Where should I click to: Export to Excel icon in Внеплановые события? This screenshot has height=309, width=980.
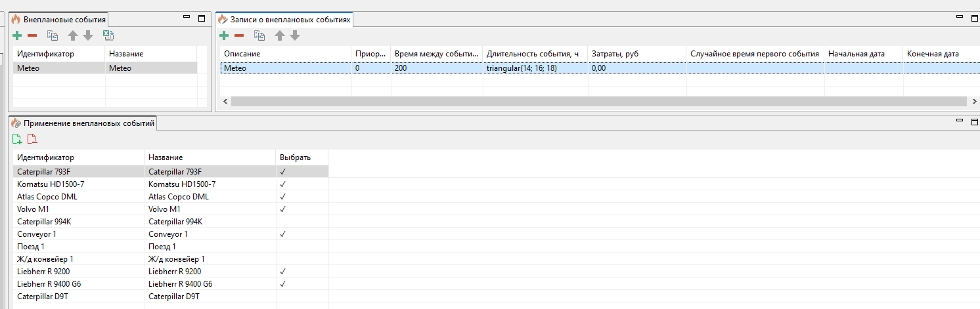click(109, 35)
